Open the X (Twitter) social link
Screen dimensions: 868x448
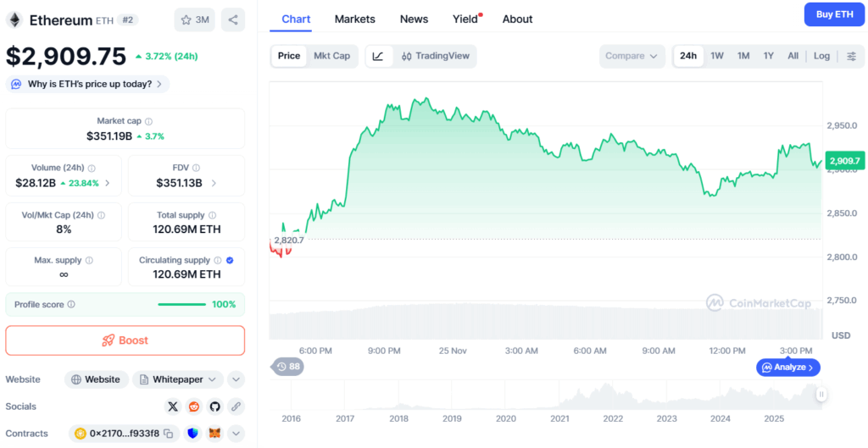(173, 407)
